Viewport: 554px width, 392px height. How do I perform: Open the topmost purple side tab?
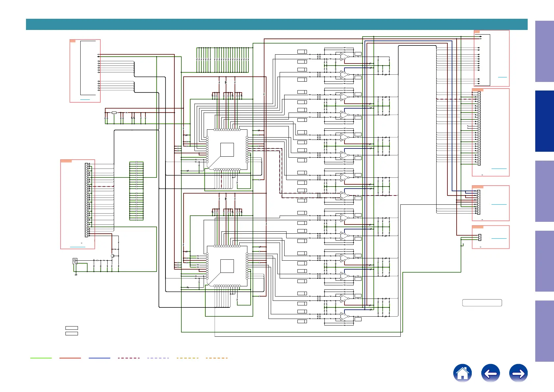(544, 51)
